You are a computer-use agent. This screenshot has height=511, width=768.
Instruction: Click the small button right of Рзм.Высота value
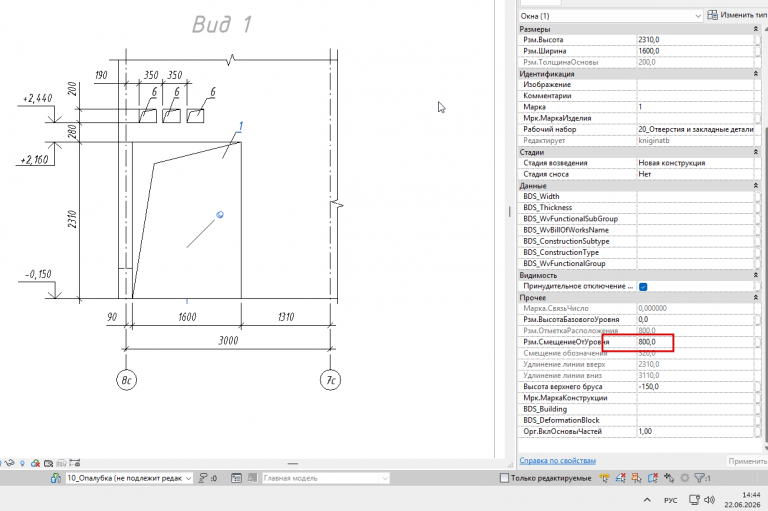[x=758, y=40]
